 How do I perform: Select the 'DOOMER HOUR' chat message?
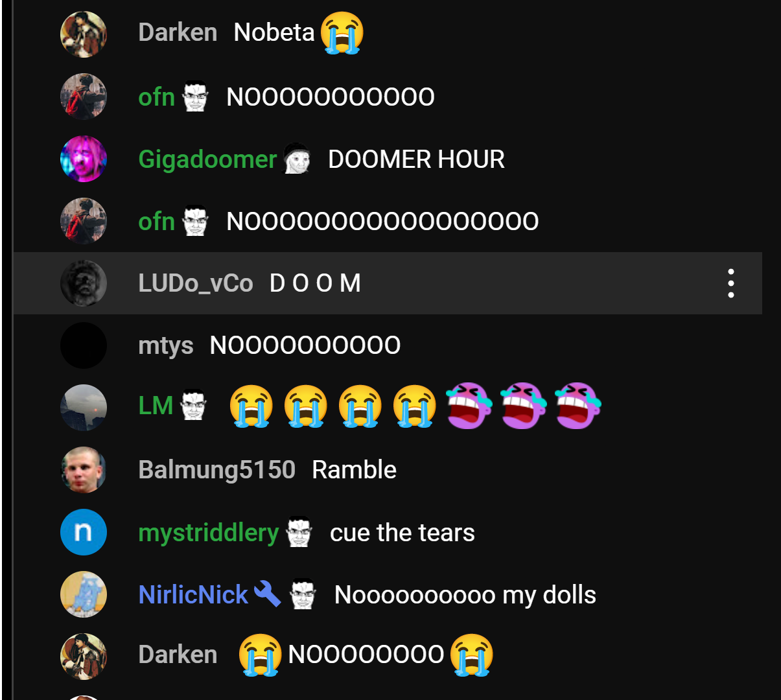(x=416, y=159)
